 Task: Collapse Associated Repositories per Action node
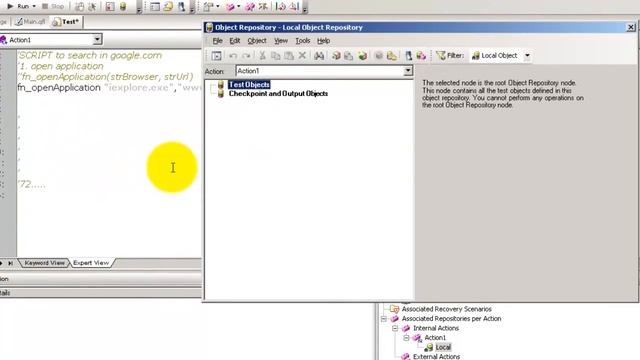[384, 319]
